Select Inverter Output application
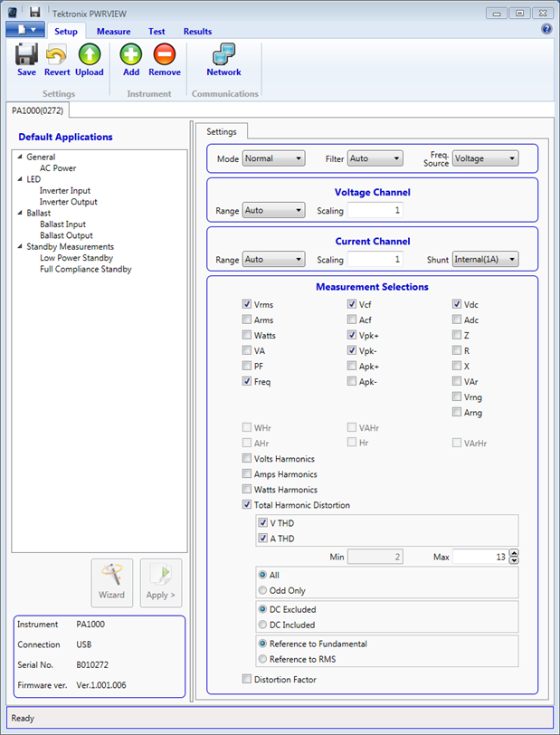 pyautogui.click(x=69, y=202)
